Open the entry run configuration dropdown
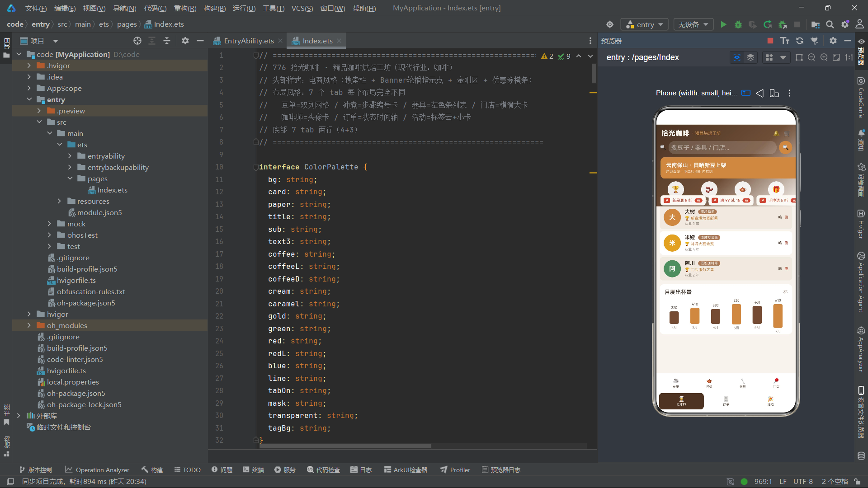Viewport: 868px width, 488px height. (645, 24)
